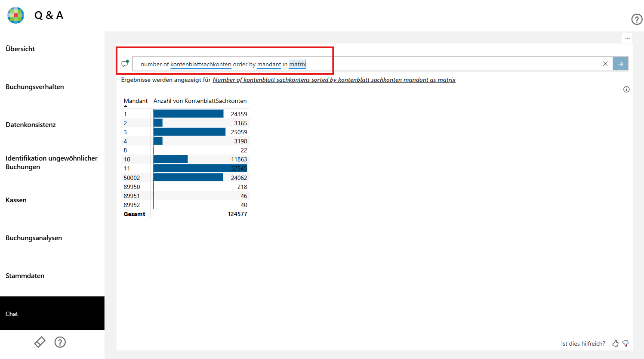Click the value 46 for Mandant 89951
Image resolution: width=644 pixels, height=359 pixels.
(244, 196)
